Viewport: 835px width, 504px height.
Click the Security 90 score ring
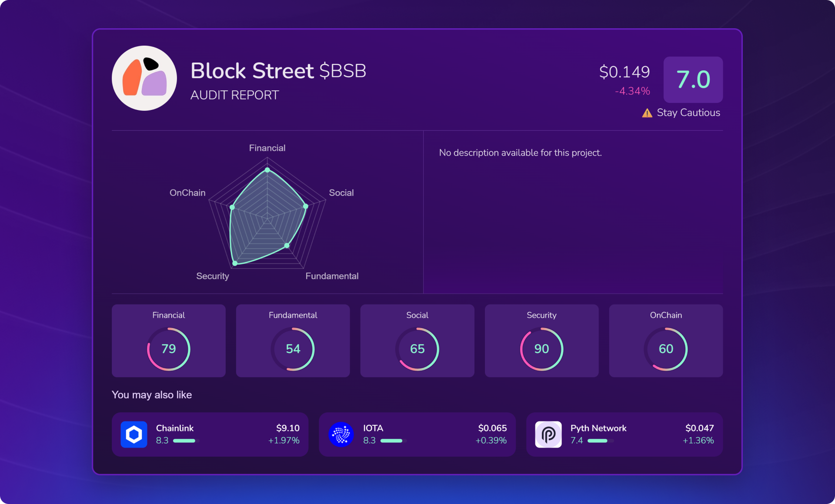point(541,349)
